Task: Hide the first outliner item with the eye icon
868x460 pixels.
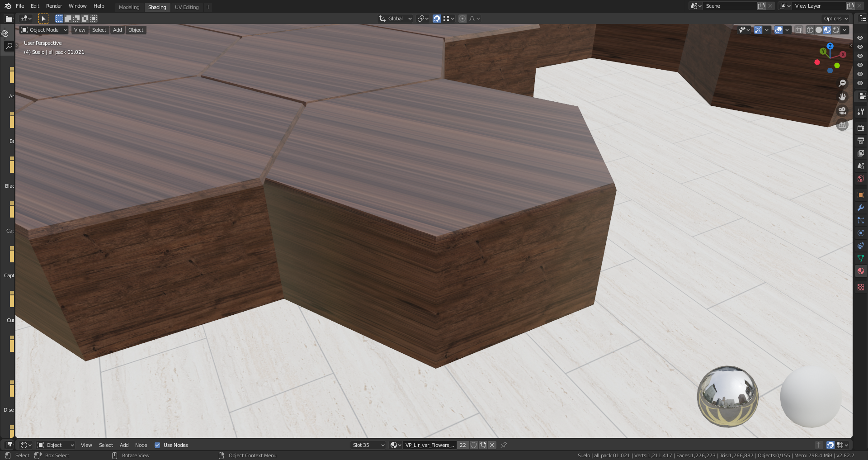Action: 860,38
